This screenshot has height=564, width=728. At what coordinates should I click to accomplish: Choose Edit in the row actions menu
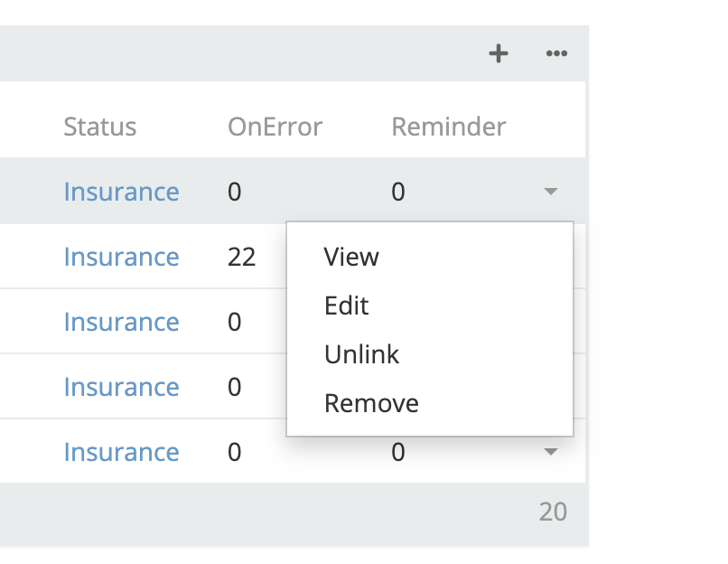pos(347,305)
